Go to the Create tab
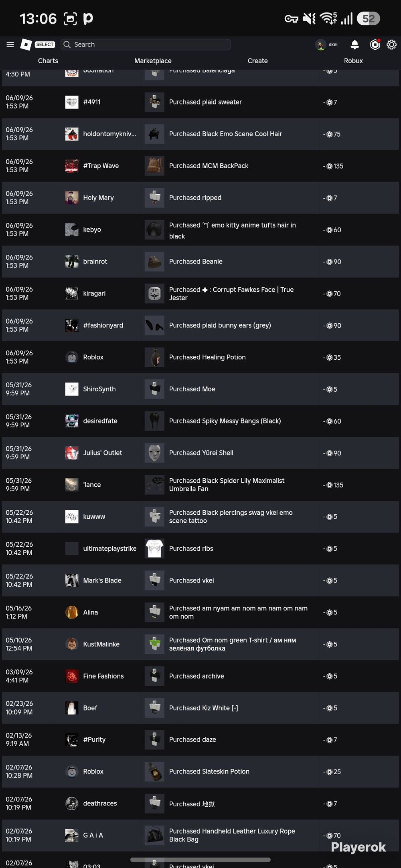The image size is (401, 868). point(257,61)
